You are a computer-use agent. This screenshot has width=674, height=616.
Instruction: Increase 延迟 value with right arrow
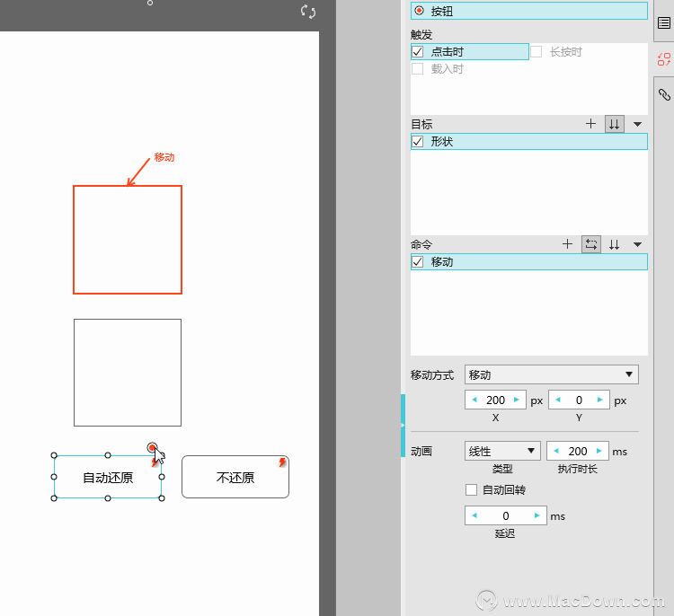coord(537,515)
